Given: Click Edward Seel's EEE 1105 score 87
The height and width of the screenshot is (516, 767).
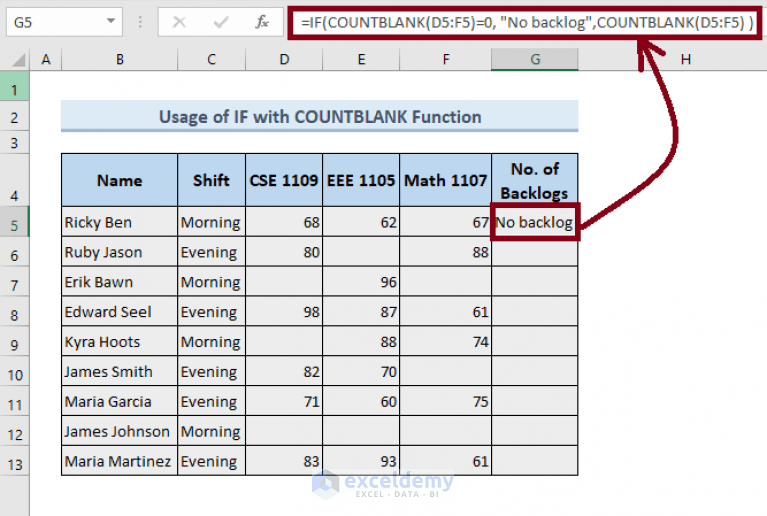Looking at the screenshot, I should coord(361,312).
